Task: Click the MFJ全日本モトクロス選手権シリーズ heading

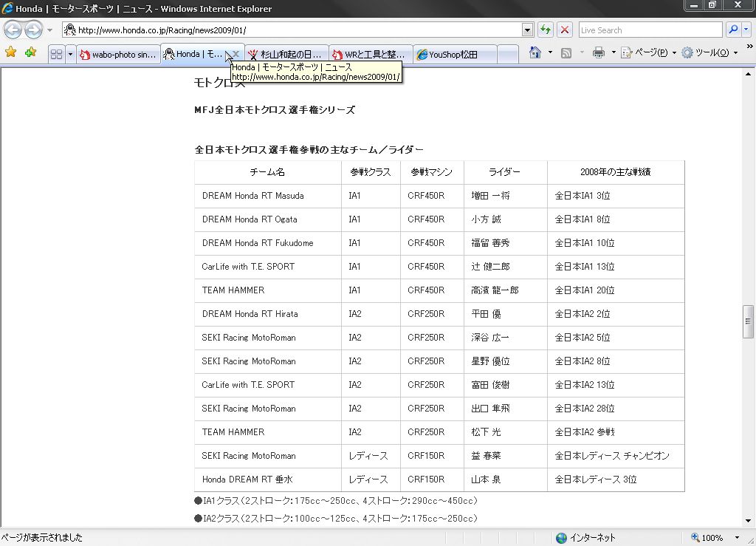Action: 275,110
